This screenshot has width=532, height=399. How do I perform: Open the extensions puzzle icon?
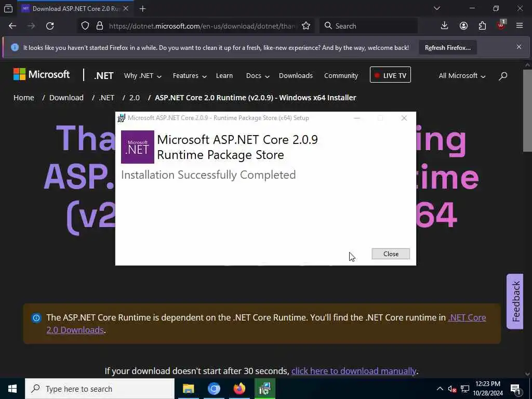pos(482,26)
